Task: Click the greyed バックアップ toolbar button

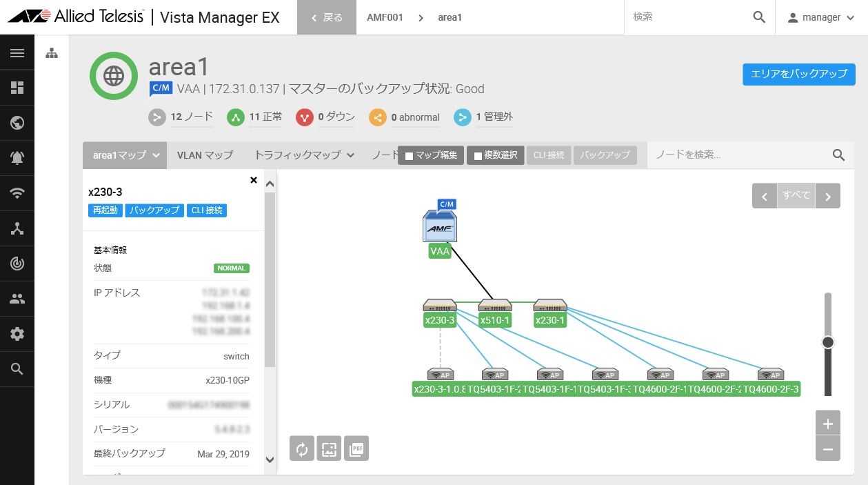Action: click(x=605, y=155)
